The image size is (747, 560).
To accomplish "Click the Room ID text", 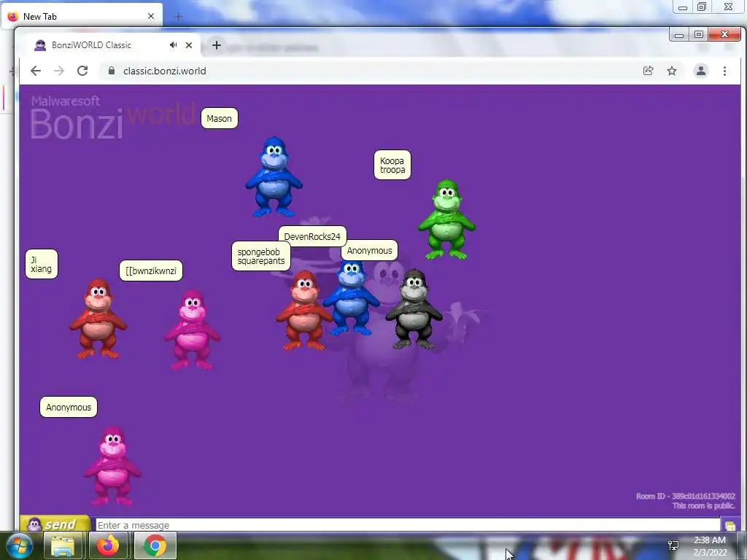I will pos(685,496).
